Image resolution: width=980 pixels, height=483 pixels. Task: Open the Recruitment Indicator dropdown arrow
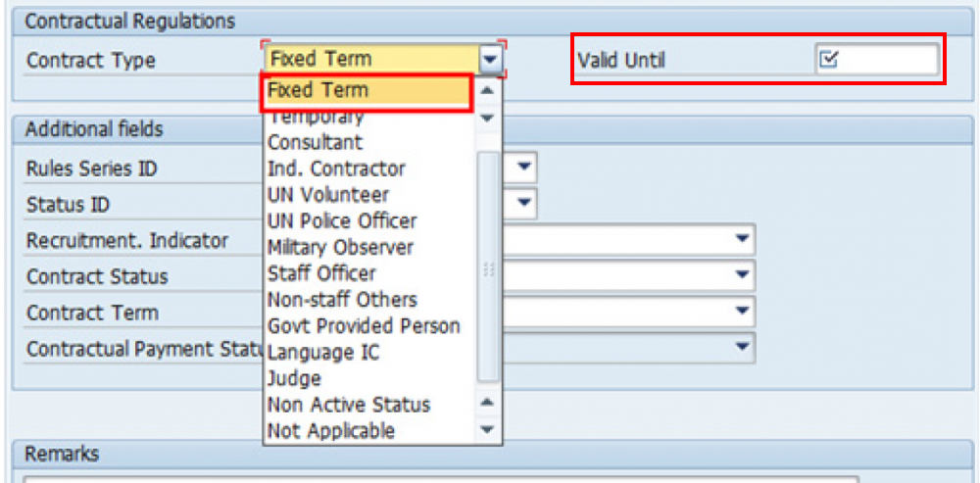pyautogui.click(x=744, y=240)
